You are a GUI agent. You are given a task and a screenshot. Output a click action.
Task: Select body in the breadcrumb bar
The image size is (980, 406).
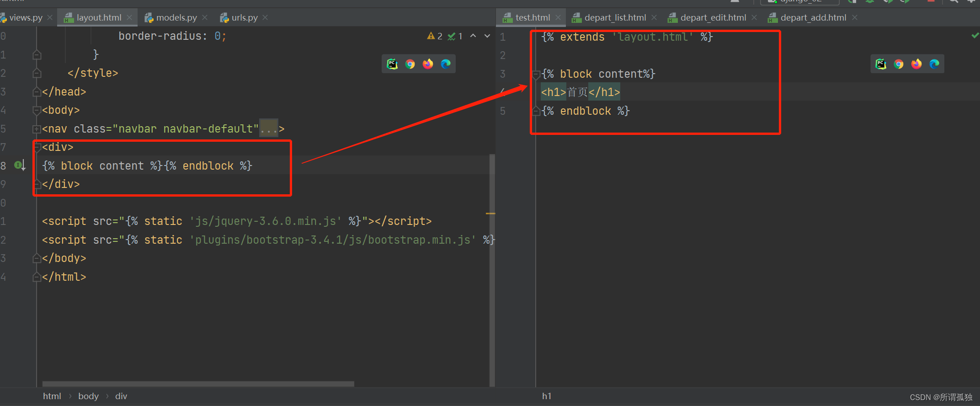pos(88,396)
